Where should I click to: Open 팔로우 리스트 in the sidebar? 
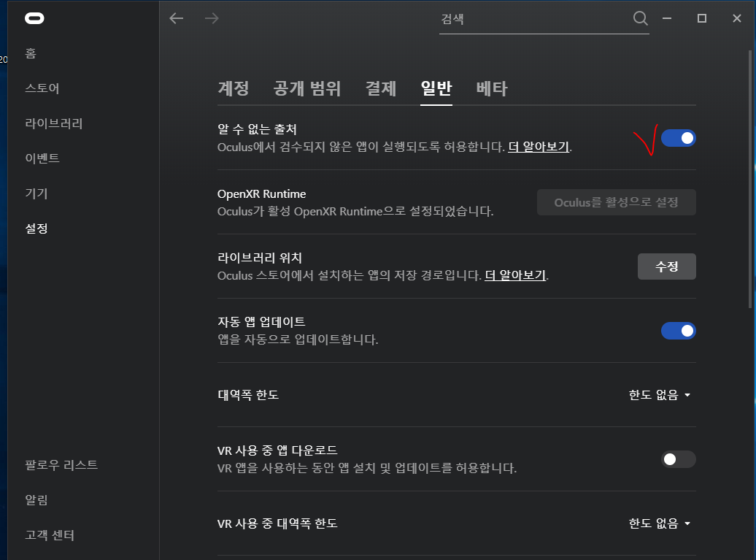(x=62, y=464)
